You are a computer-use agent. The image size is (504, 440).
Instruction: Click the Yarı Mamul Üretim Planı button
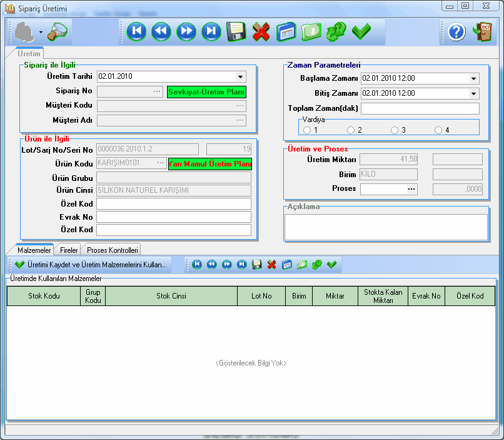(210, 164)
